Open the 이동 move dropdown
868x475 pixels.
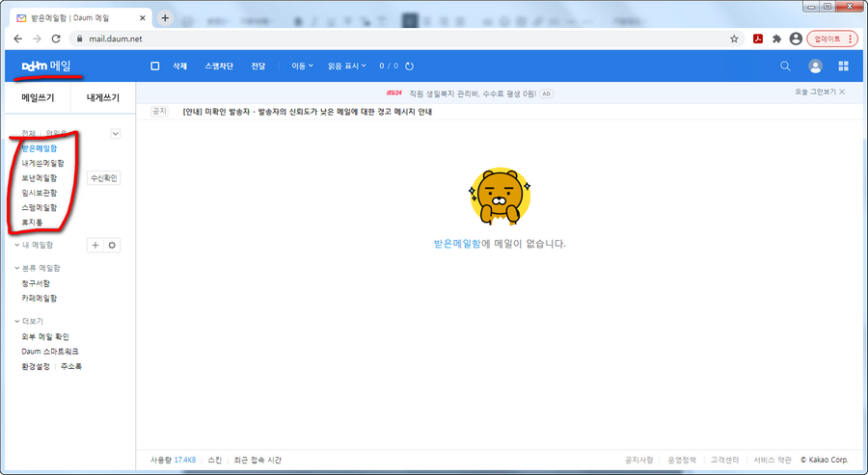[302, 66]
